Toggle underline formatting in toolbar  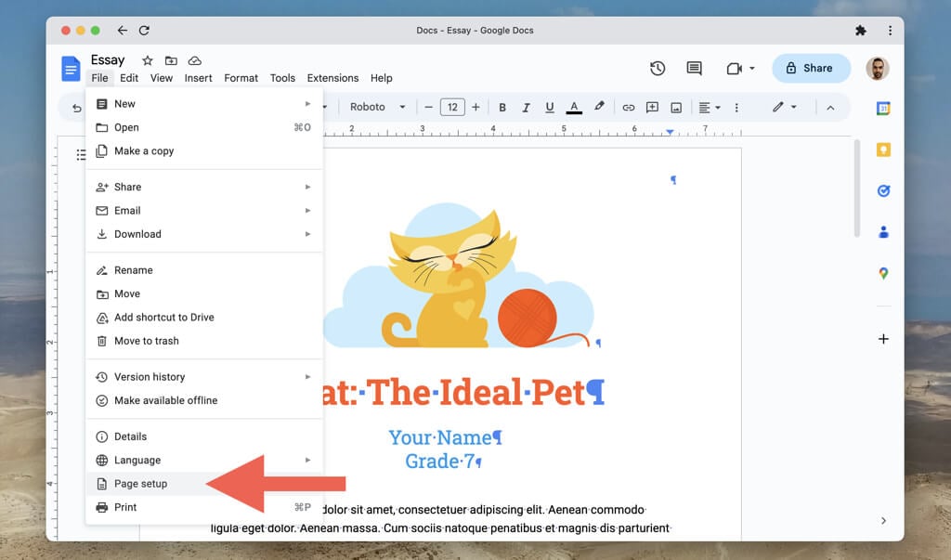click(x=550, y=108)
